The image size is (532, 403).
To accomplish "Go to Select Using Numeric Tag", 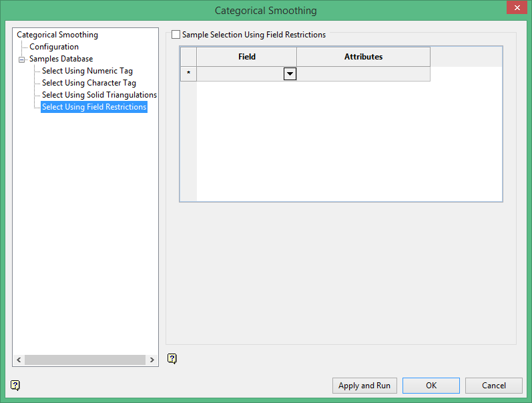I will pyautogui.click(x=87, y=71).
